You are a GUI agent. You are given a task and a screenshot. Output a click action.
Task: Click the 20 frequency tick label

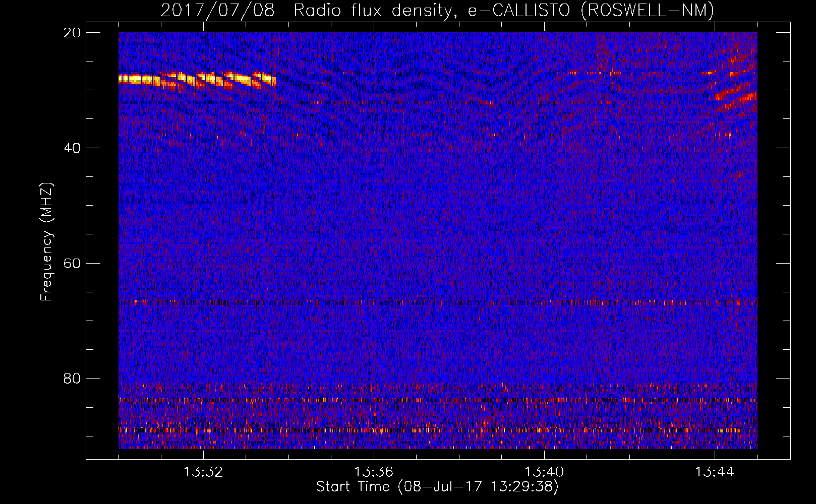(72, 33)
